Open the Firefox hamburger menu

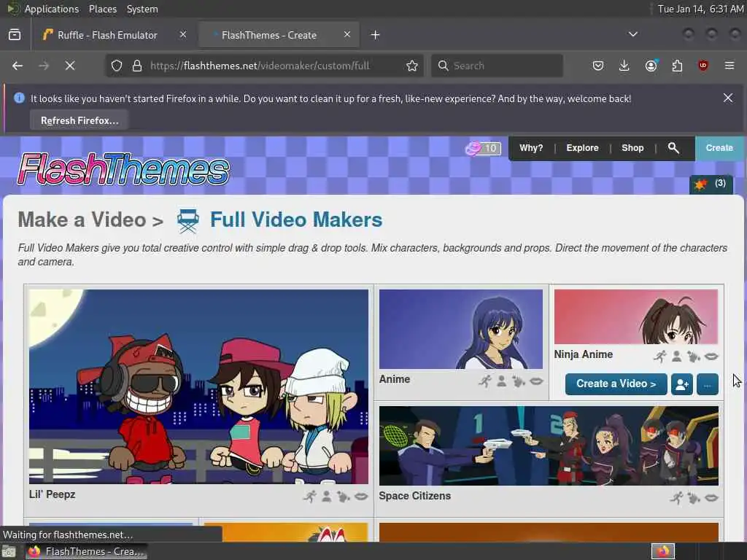729,66
